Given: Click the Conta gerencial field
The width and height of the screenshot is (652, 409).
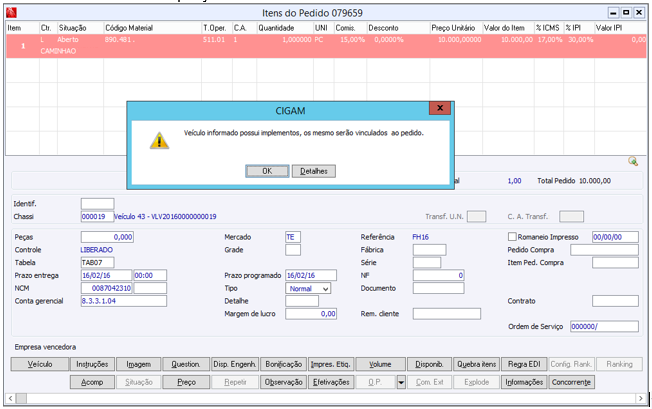Looking at the screenshot, I should click(x=124, y=301).
